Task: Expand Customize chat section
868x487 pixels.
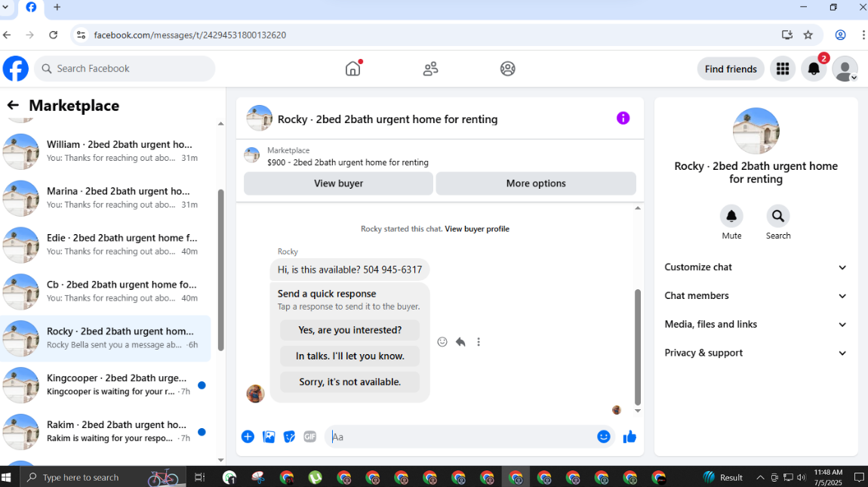Action: pos(756,267)
